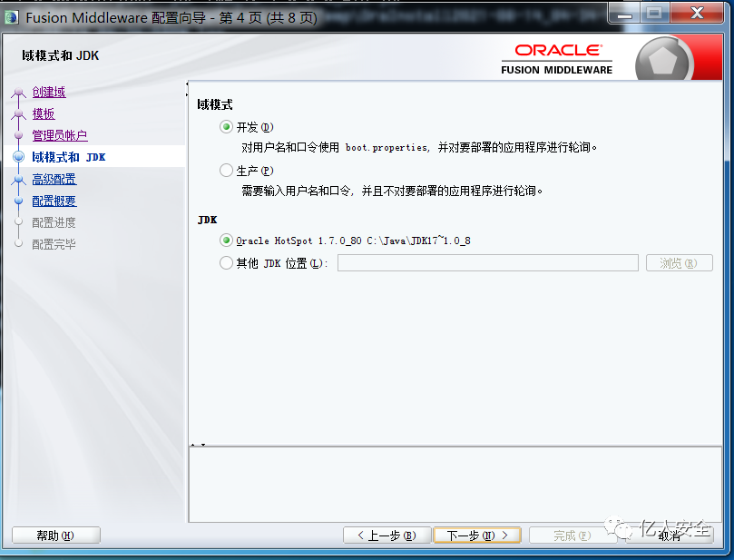Open the 模板 step in the sidebar
This screenshot has width=734, height=560.
(x=44, y=113)
